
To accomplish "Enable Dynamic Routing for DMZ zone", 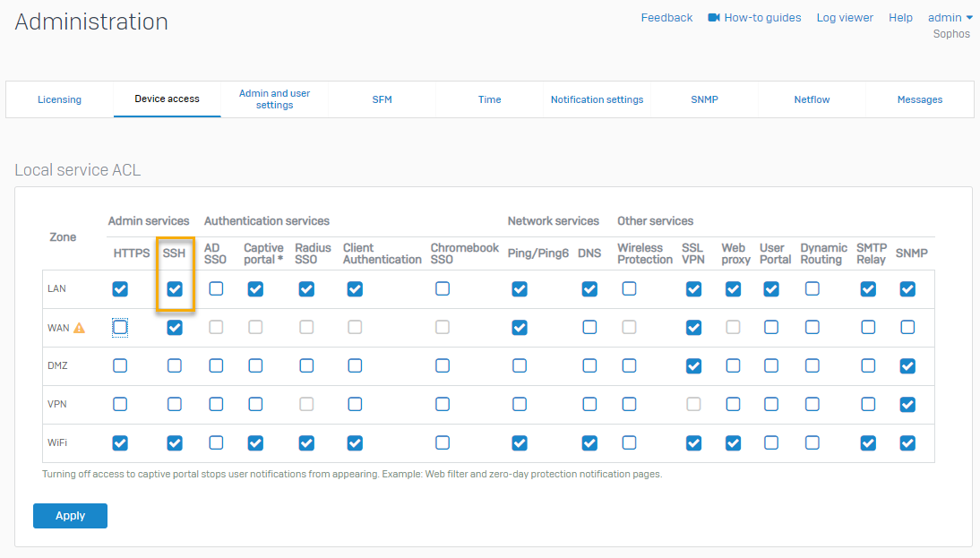I will point(812,365).
